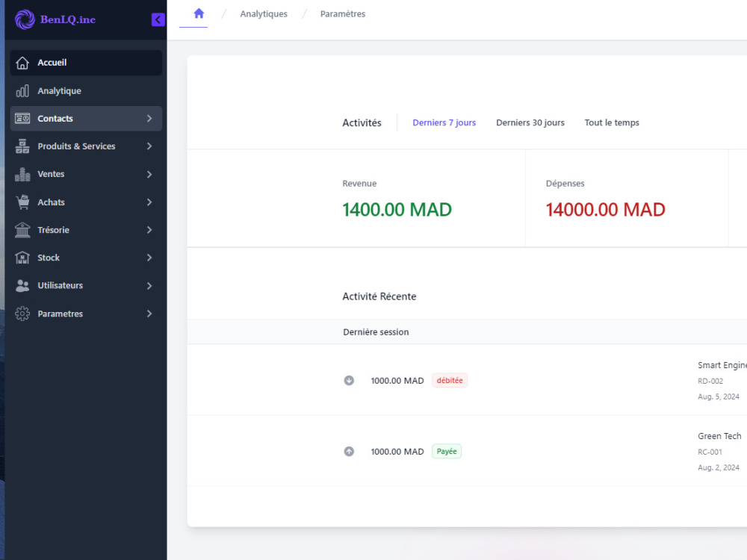Expand the Produits & Services chevron
Viewport: 747px width, 560px height.
point(149,146)
